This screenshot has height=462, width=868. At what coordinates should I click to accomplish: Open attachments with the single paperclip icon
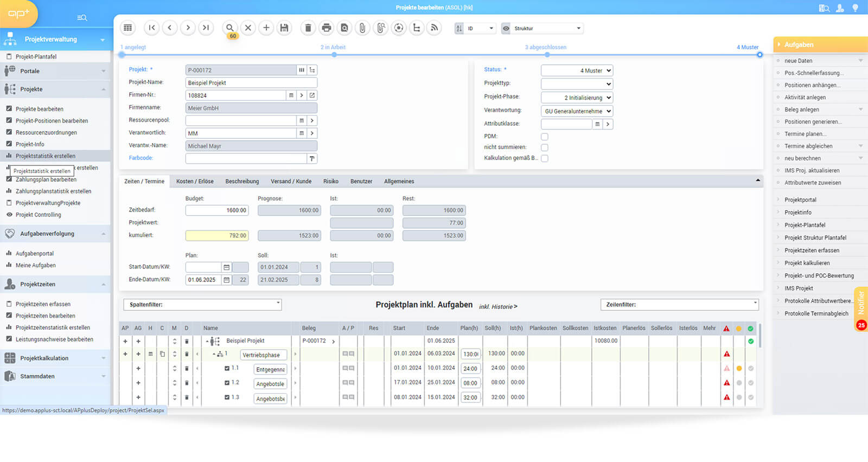362,28
